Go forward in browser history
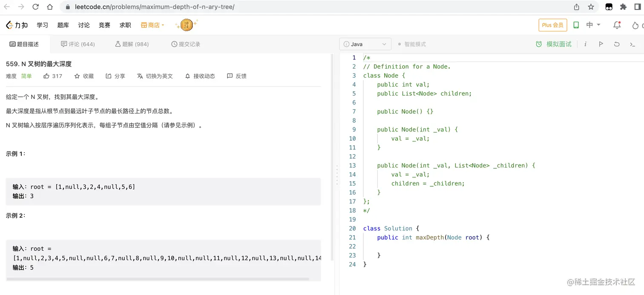The image size is (644, 295). tap(21, 7)
